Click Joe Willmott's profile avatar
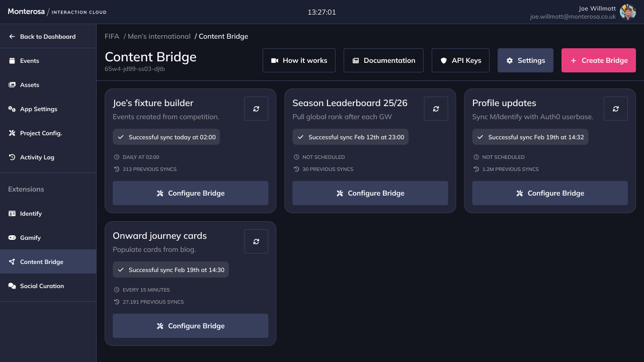 627,12
